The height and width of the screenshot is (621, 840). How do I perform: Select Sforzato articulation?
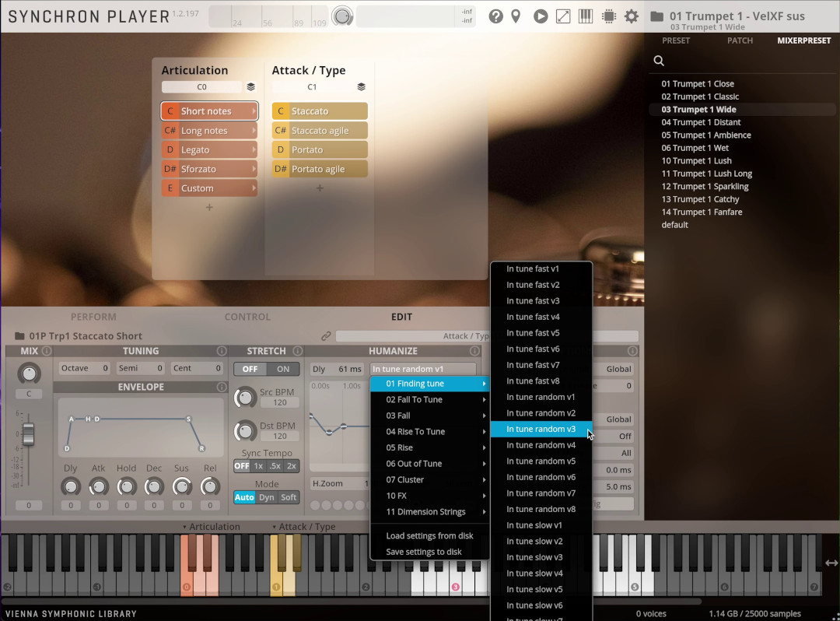click(x=209, y=170)
